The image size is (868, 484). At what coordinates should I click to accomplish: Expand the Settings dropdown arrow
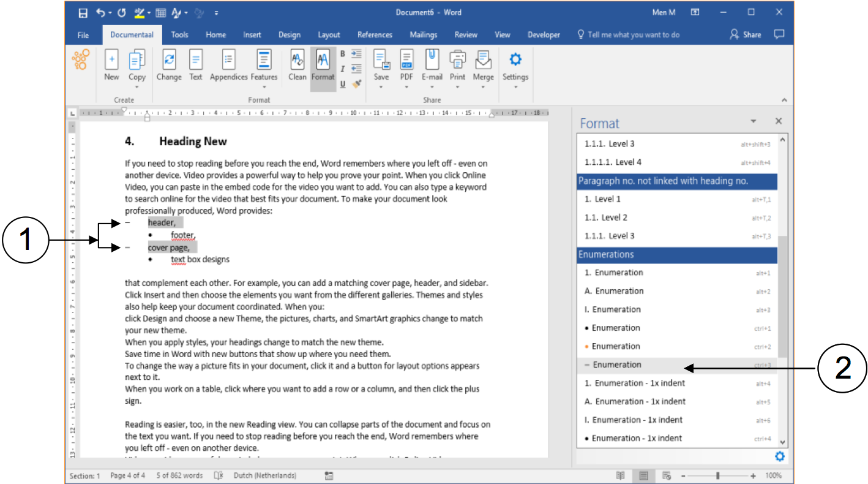[x=515, y=87]
